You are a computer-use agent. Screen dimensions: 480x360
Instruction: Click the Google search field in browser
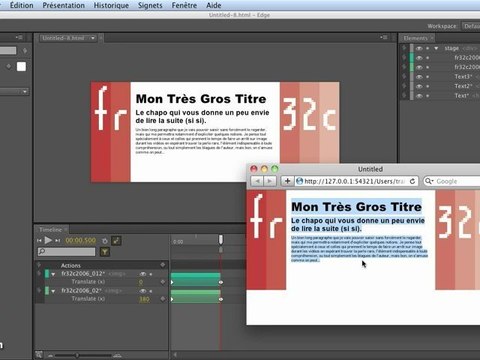pos(452,181)
